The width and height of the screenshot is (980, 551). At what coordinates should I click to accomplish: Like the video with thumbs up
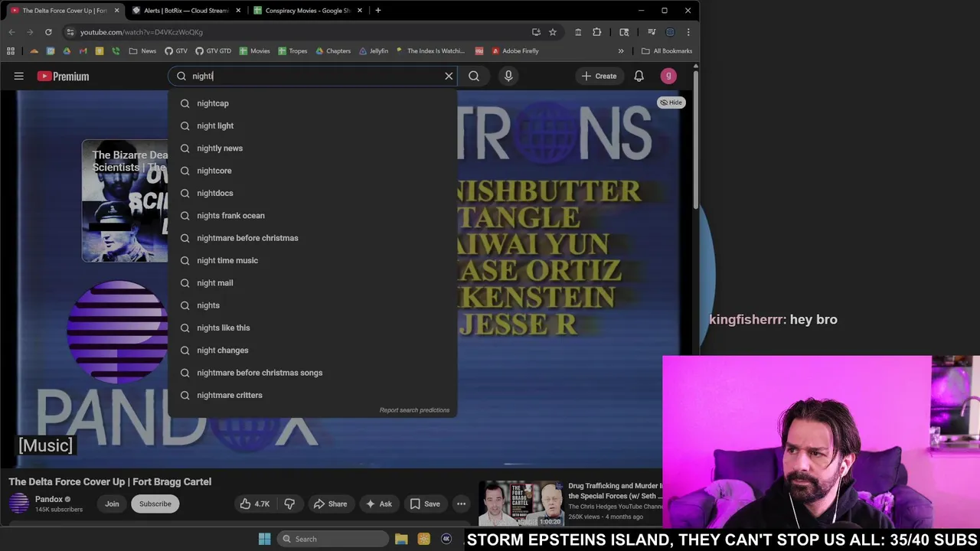pyautogui.click(x=255, y=504)
